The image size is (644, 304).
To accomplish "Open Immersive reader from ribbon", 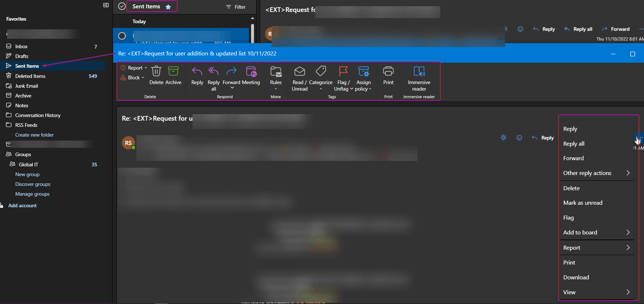I will tap(419, 71).
